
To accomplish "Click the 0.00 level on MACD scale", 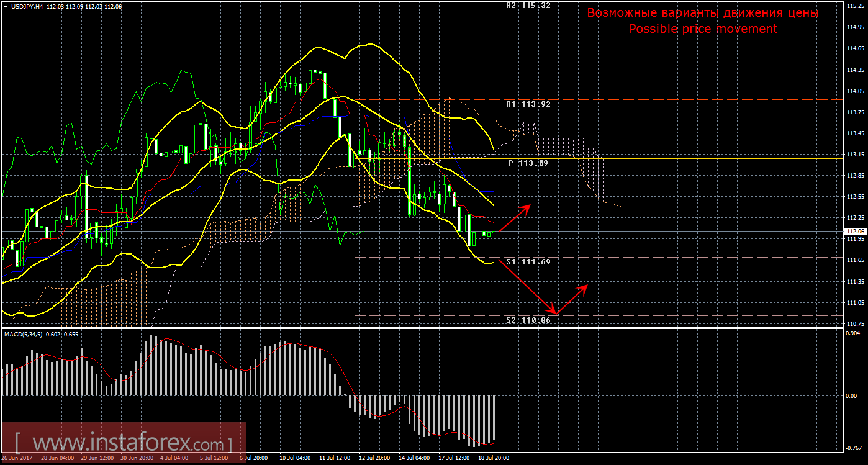I will (x=853, y=395).
